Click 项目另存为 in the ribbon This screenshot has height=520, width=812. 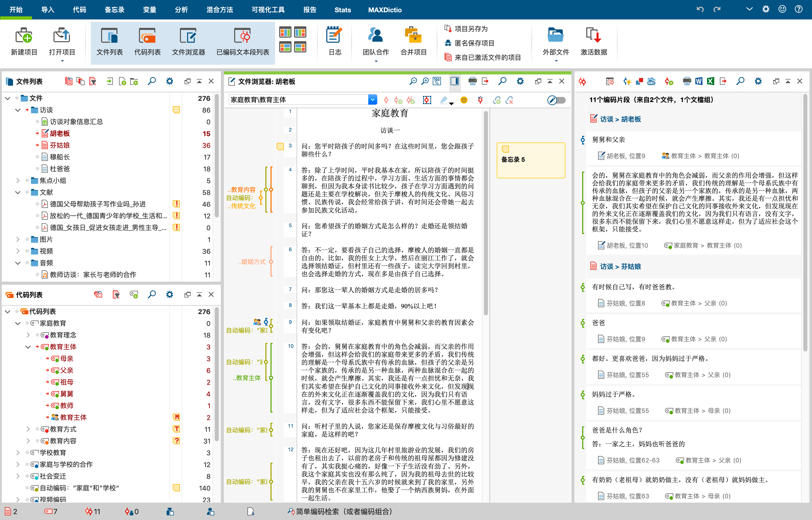pos(466,29)
